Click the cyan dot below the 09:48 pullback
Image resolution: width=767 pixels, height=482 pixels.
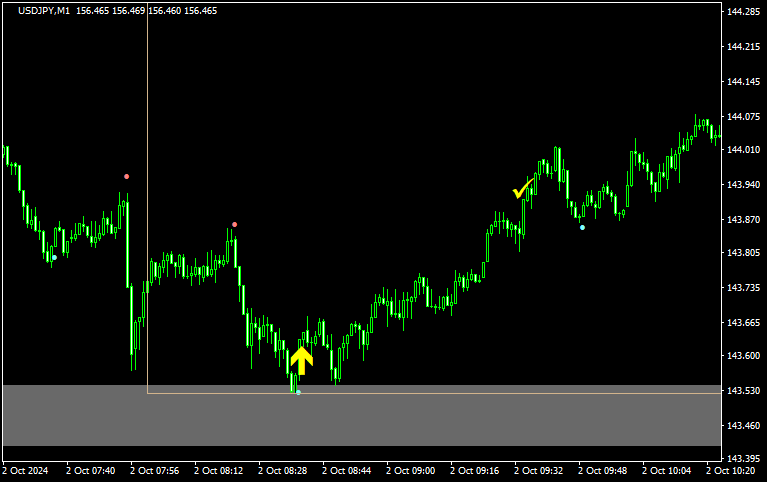582,227
